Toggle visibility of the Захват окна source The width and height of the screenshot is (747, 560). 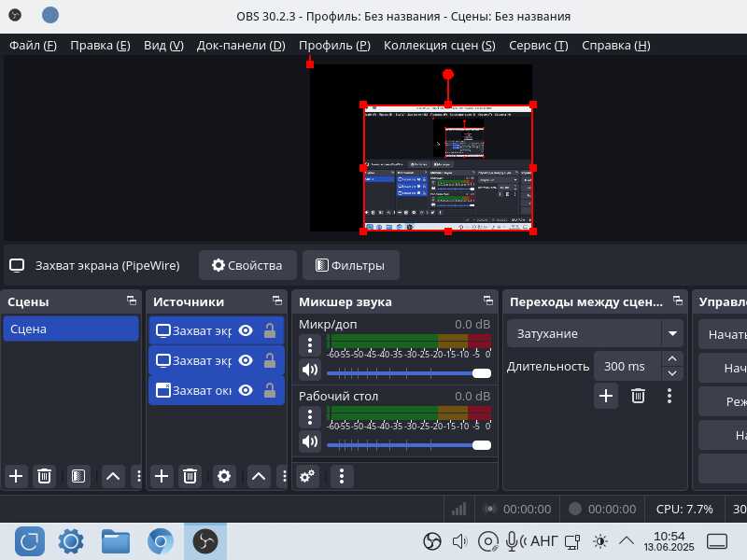(246, 390)
